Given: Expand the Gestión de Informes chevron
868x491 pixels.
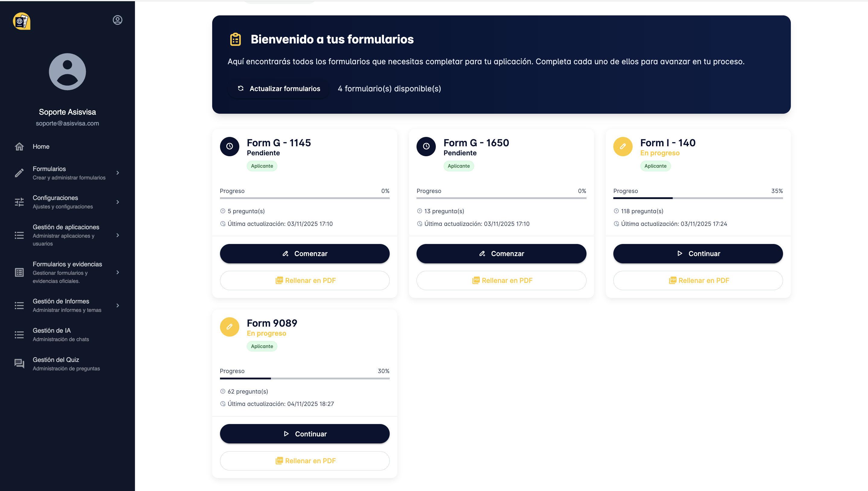Looking at the screenshot, I should (x=118, y=306).
